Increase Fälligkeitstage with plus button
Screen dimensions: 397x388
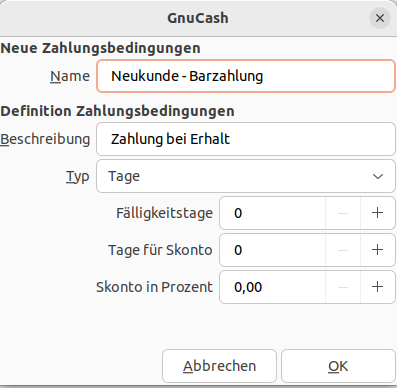coord(377,213)
